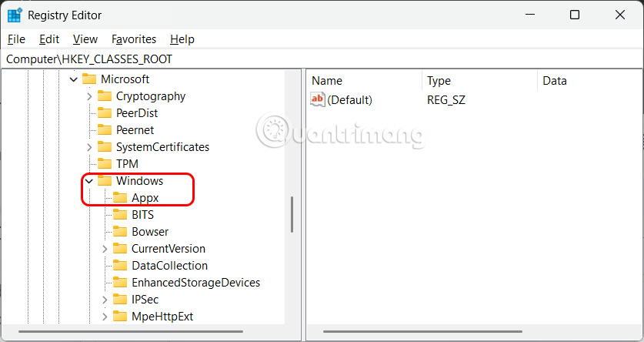Click the registry path address bar

[322, 59]
